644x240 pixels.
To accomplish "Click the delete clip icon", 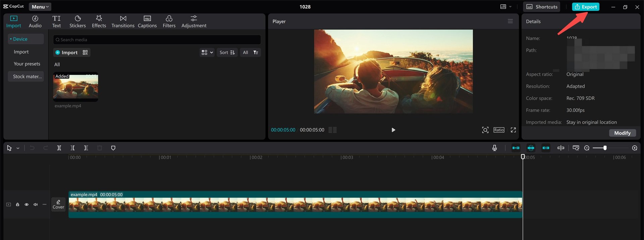I will point(100,148).
